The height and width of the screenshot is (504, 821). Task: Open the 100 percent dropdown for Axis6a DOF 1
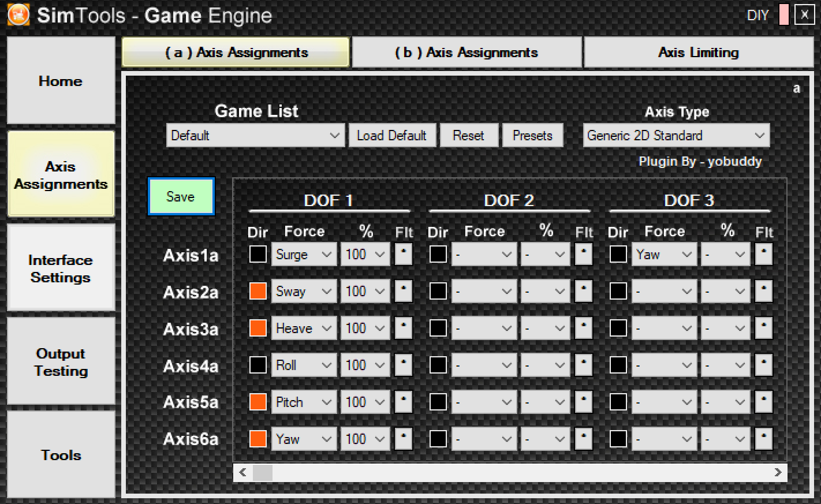pyautogui.click(x=365, y=439)
